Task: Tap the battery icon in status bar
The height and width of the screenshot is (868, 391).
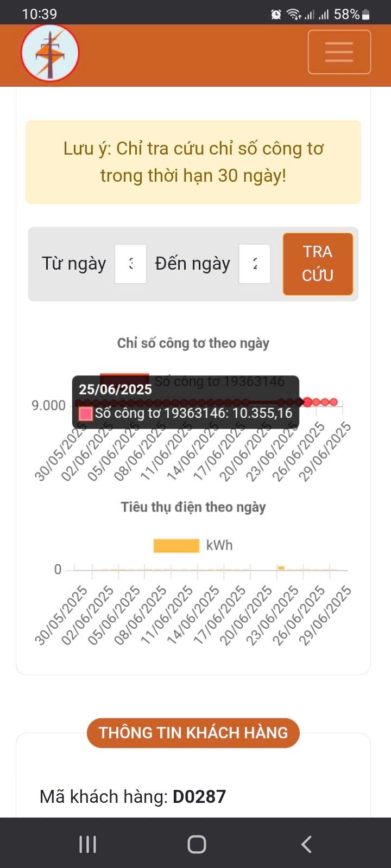Action: click(366, 15)
